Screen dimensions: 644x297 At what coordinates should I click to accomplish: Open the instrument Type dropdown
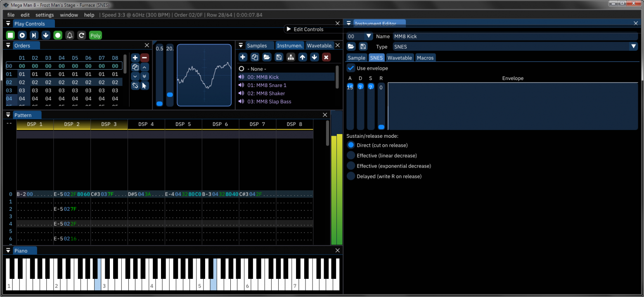pos(634,47)
